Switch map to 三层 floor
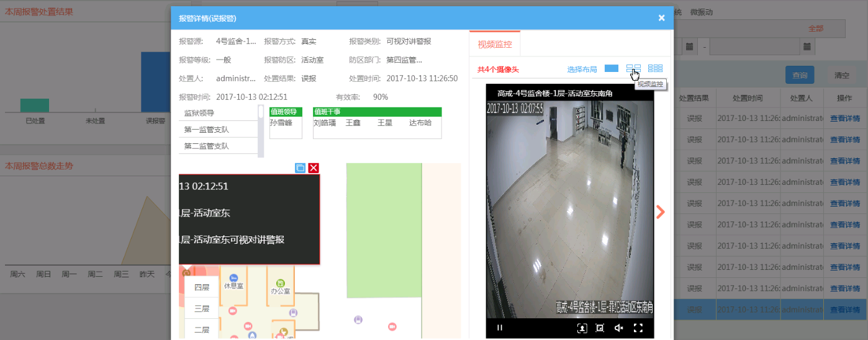 tap(202, 308)
